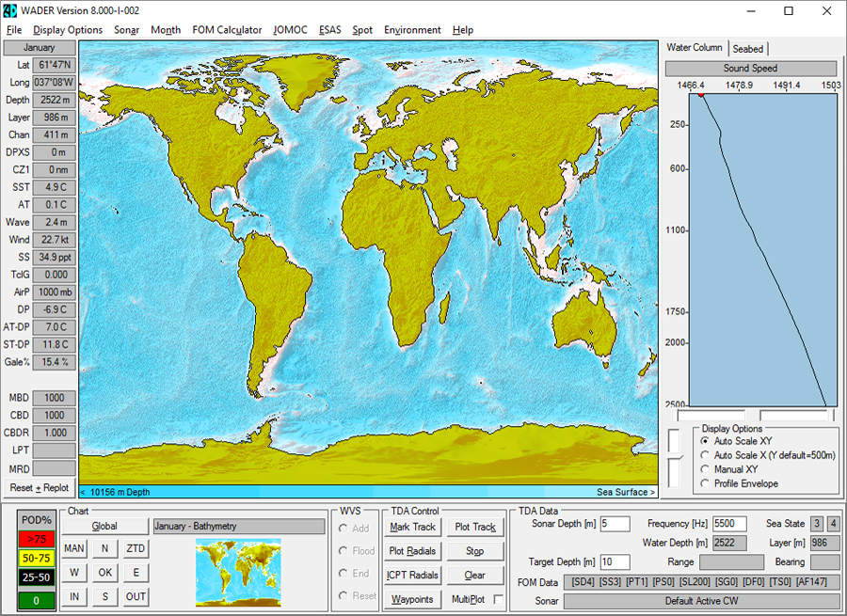
Task: Click Reset + Replot button
Action: pos(39,487)
